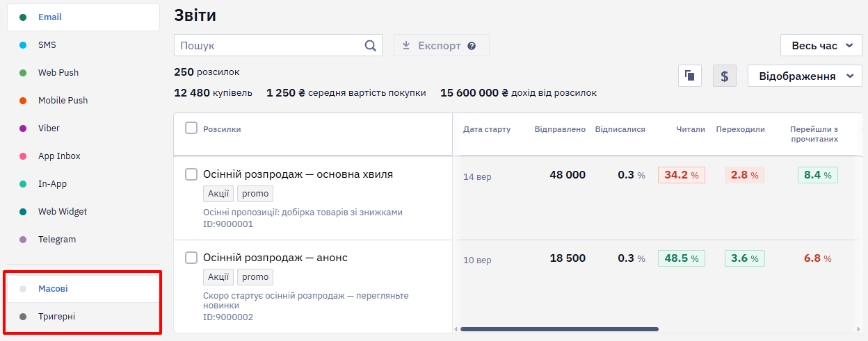Click the 10 вер start date

pyautogui.click(x=477, y=260)
